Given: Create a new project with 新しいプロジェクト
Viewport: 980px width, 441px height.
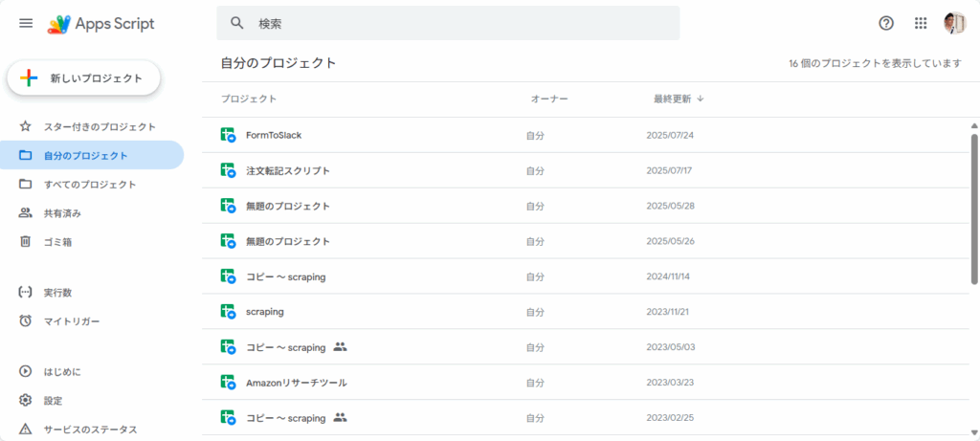Looking at the screenshot, I should [84, 78].
